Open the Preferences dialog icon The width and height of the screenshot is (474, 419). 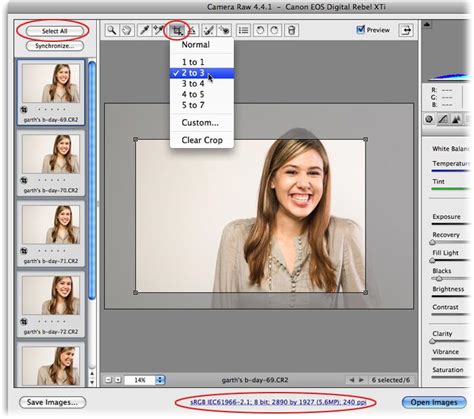coord(243,30)
